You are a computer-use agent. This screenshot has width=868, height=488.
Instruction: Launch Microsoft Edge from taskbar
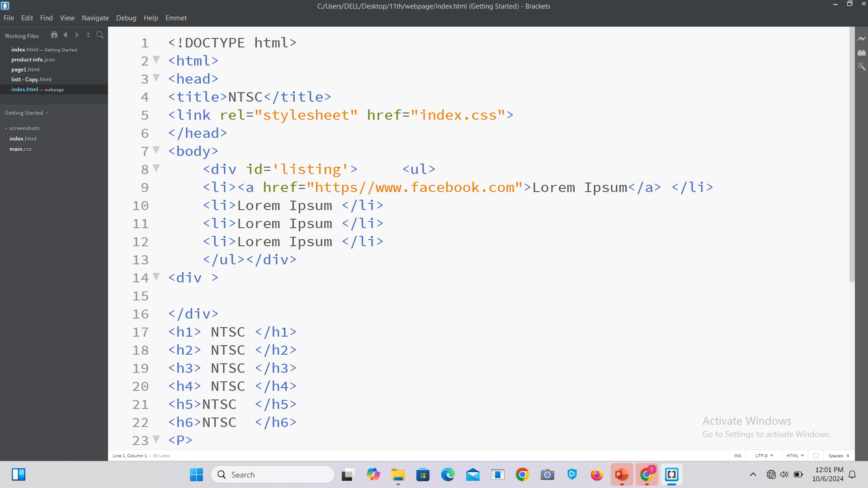tap(448, 474)
